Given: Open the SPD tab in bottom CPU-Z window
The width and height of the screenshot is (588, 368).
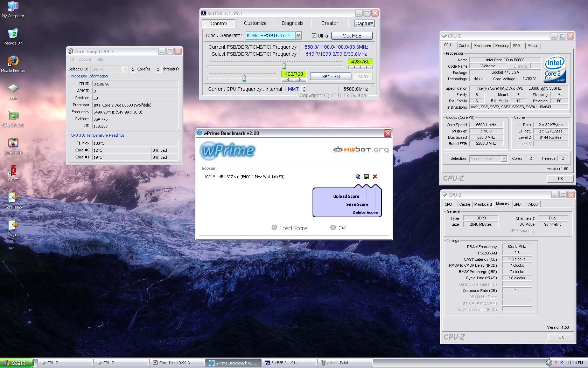Looking at the screenshot, I should (x=517, y=204).
